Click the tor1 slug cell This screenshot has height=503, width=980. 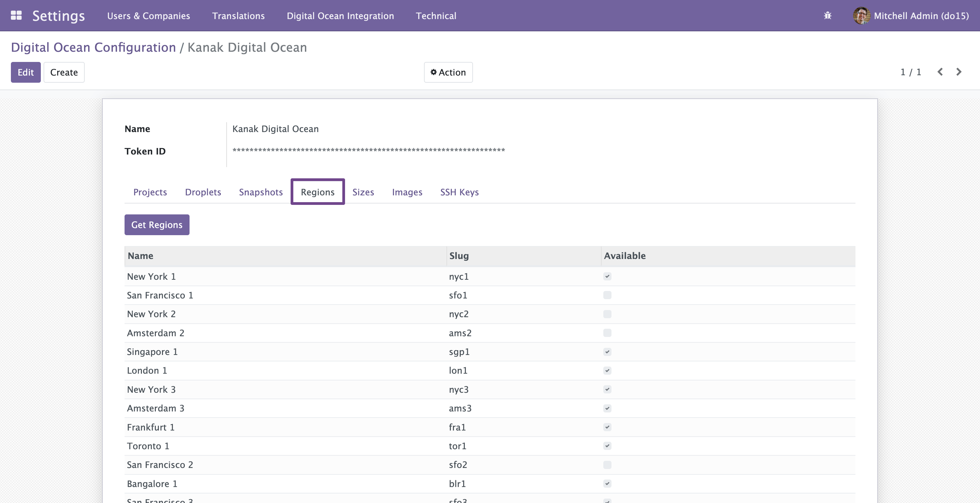coord(523,446)
